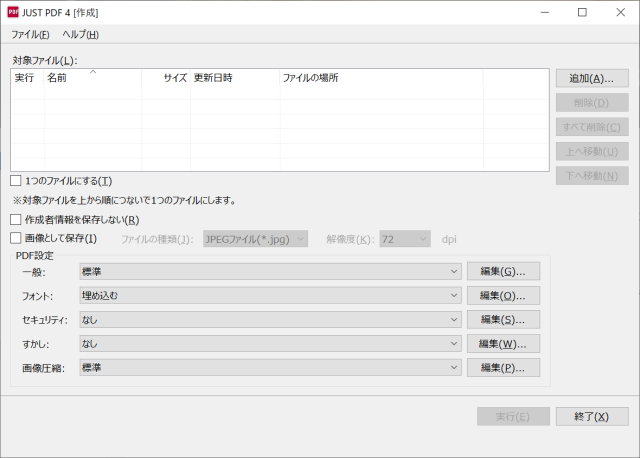Screen dimensions: 640x458
Task: Enable the 1つのファイルにする checkbox
Action: pos(16,180)
